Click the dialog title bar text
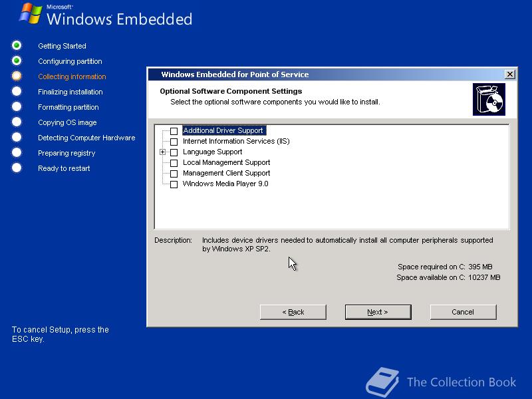 (235, 74)
